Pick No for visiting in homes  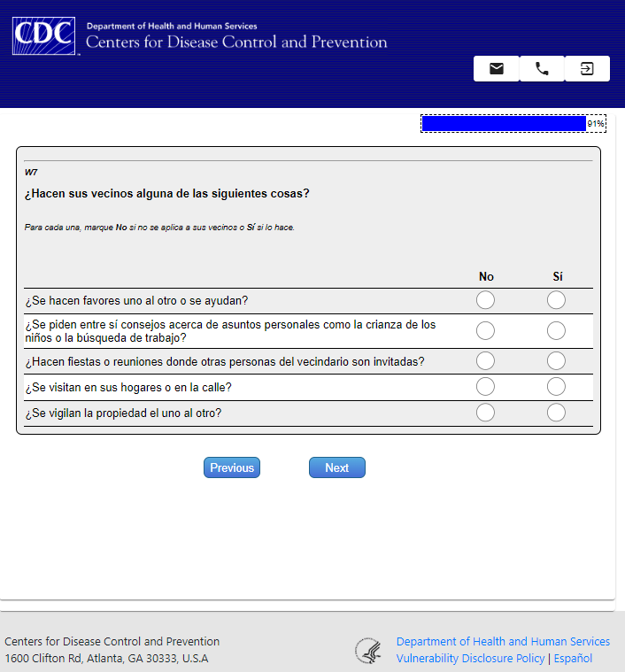coord(485,387)
